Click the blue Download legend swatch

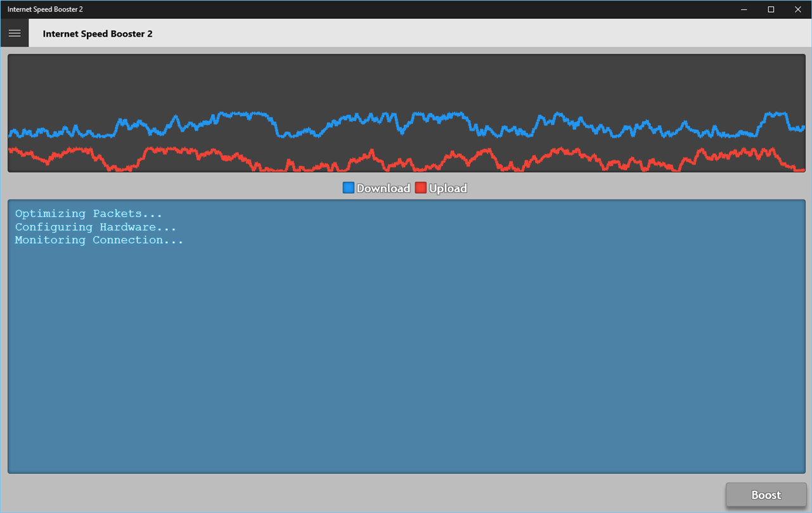coord(348,188)
